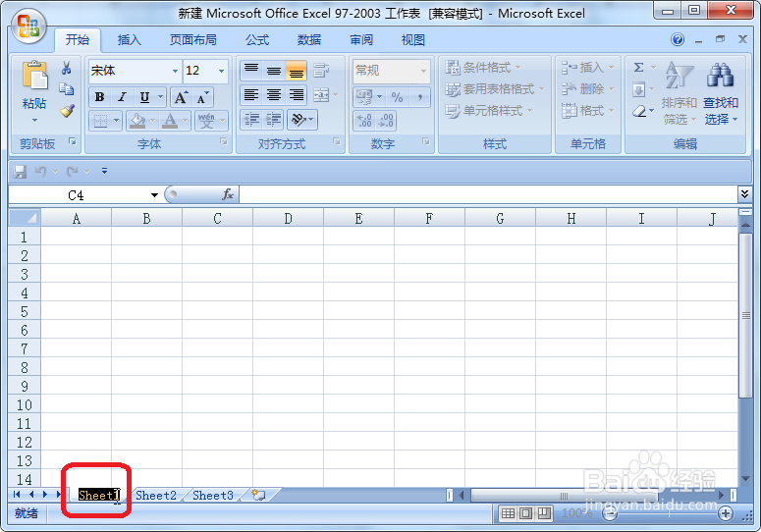Increase indent icon
Viewport: 761px width, 532px height.
[274, 120]
